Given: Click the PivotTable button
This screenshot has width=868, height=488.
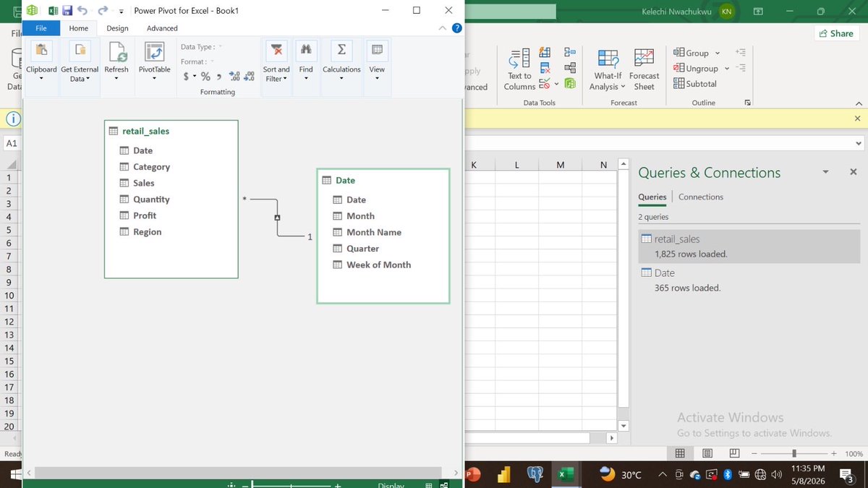Looking at the screenshot, I should (x=154, y=61).
